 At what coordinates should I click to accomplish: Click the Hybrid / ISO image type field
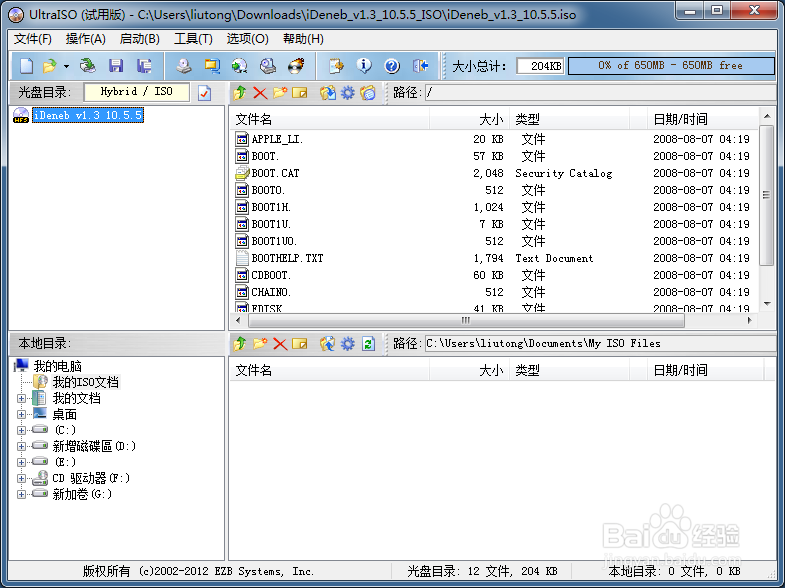[x=137, y=92]
